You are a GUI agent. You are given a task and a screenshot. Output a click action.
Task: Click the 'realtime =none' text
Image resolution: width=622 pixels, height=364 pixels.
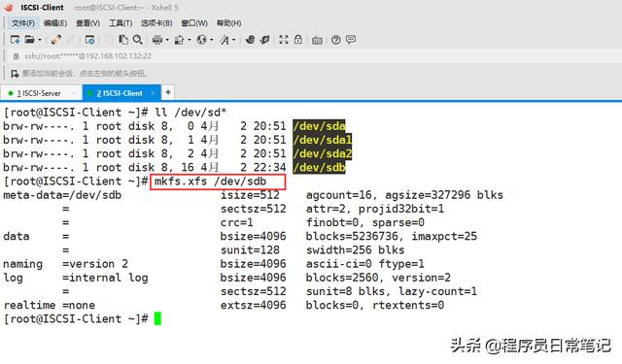tap(50, 306)
